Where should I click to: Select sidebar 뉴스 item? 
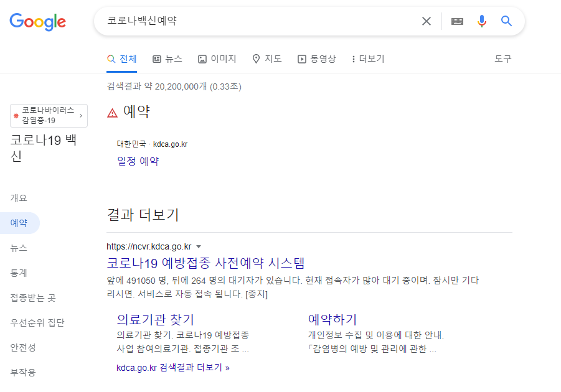pyautogui.click(x=19, y=248)
